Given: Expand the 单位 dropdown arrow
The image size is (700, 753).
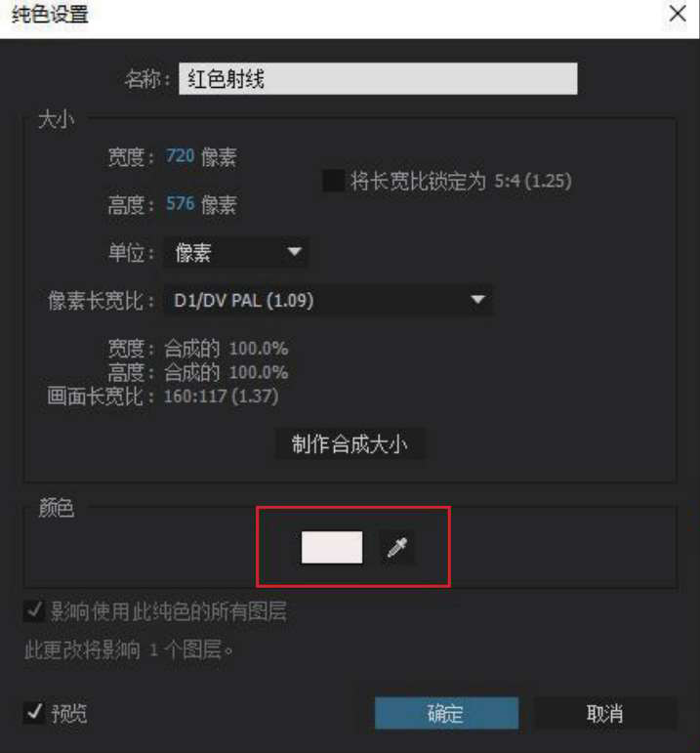Looking at the screenshot, I should click(294, 252).
